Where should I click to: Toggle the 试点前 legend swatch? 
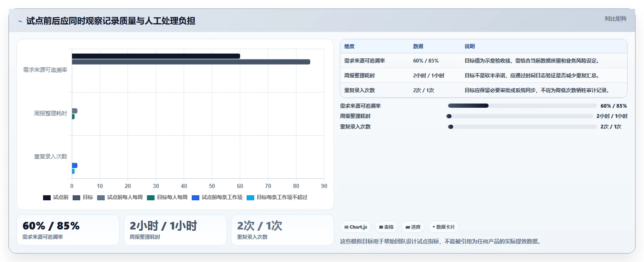point(47,197)
